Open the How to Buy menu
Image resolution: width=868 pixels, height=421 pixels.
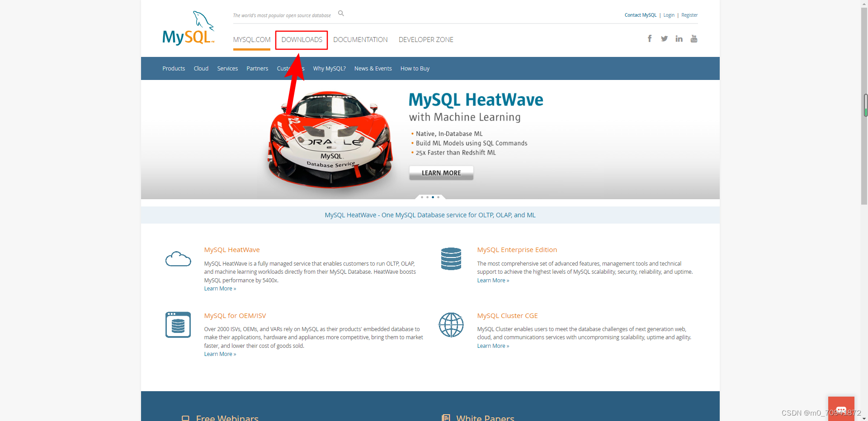[415, 69]
